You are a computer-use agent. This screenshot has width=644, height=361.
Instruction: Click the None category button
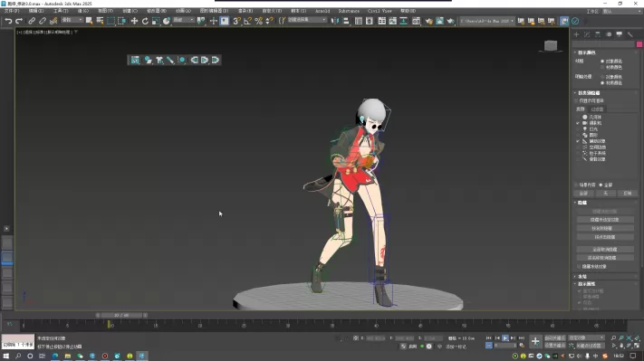[605, 194]
